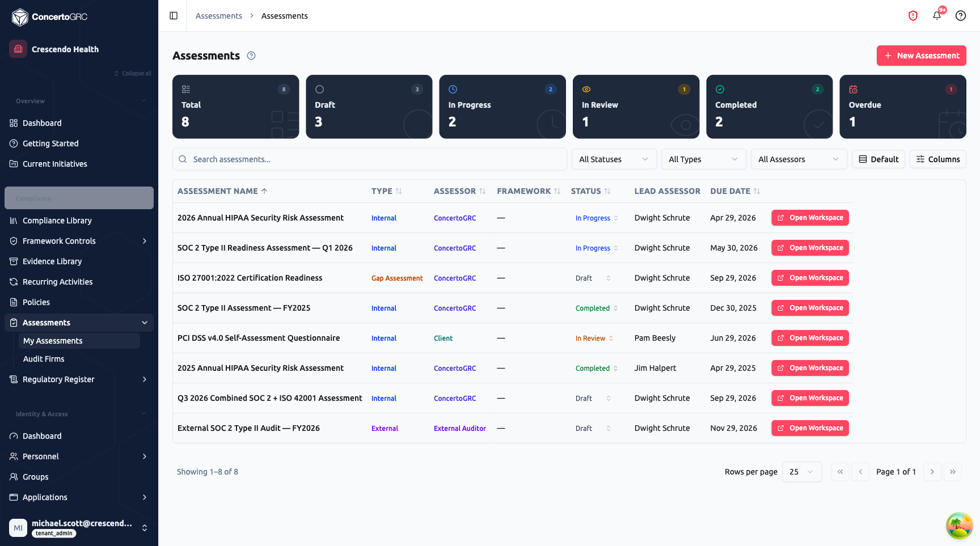Expand Personnel submenu

145,456
